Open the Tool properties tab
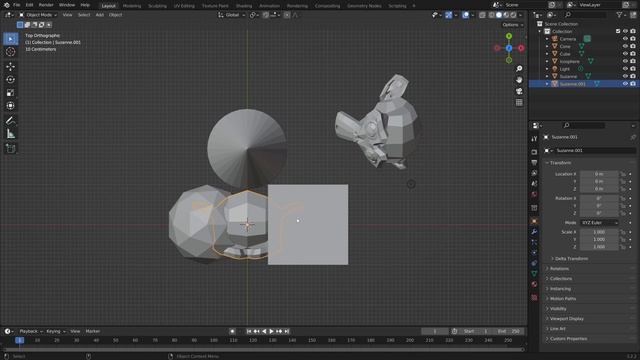Image resolution: width=640 pixels, height=360 pixels. coord(534,139)
